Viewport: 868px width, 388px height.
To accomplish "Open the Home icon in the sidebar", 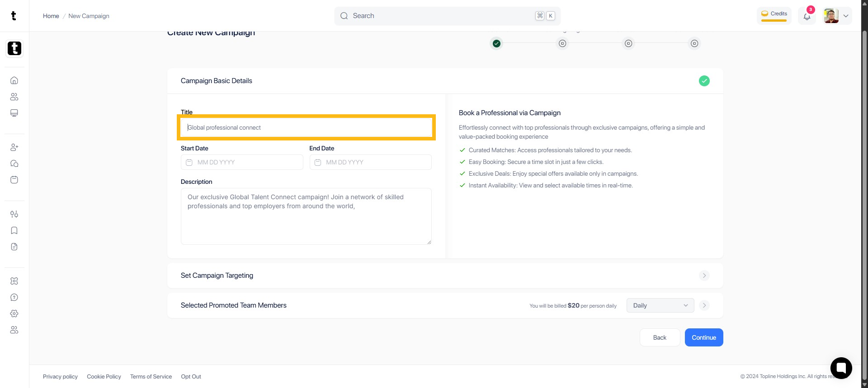I will [x=14, y=80].
